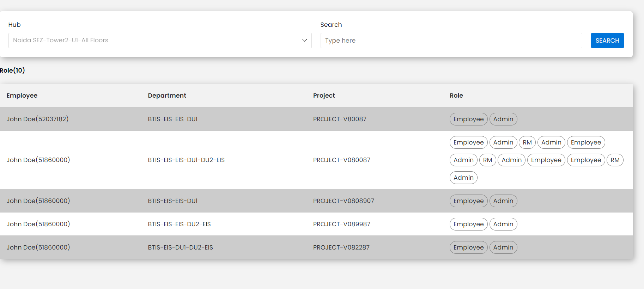Open the Hub dropdown selector
This screenshot has height=289, width=644.
[x=160, y=41]
